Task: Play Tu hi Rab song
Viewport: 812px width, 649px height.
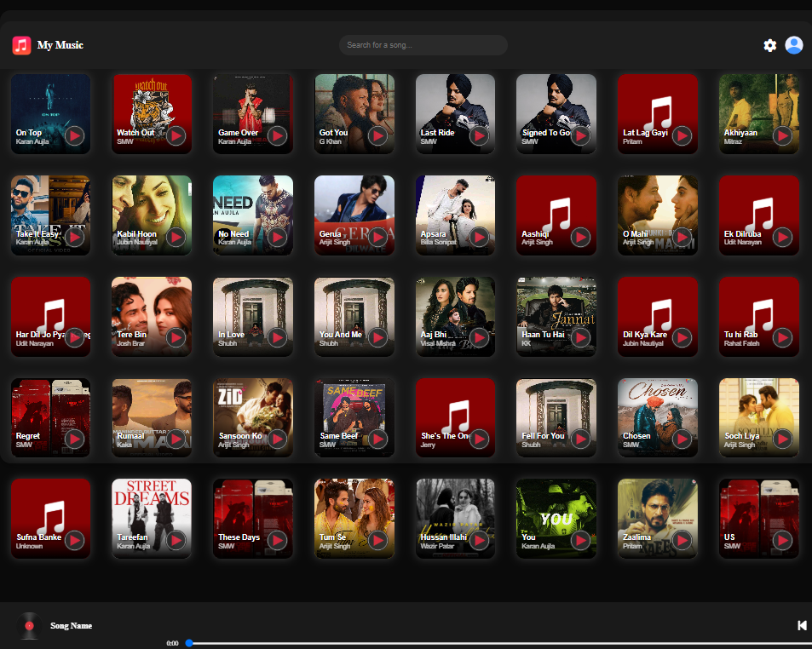Action: click(782, 338)
